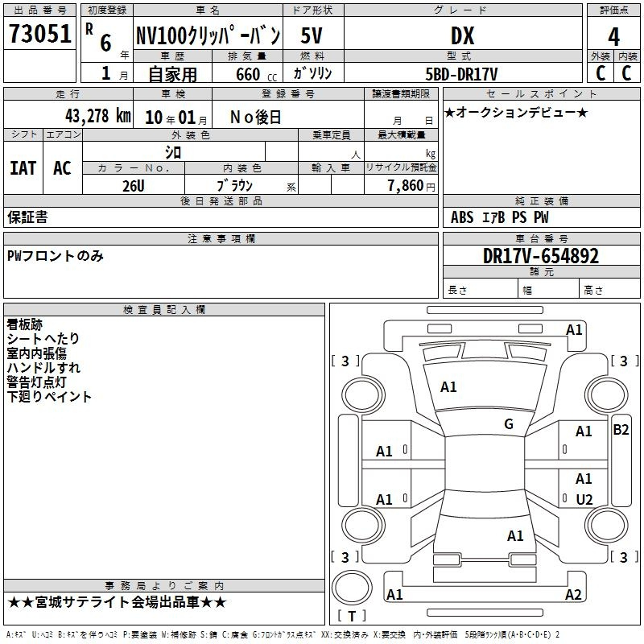
Task: Click the 事務局よりご案内 header
Action: [x=164, y=586]
